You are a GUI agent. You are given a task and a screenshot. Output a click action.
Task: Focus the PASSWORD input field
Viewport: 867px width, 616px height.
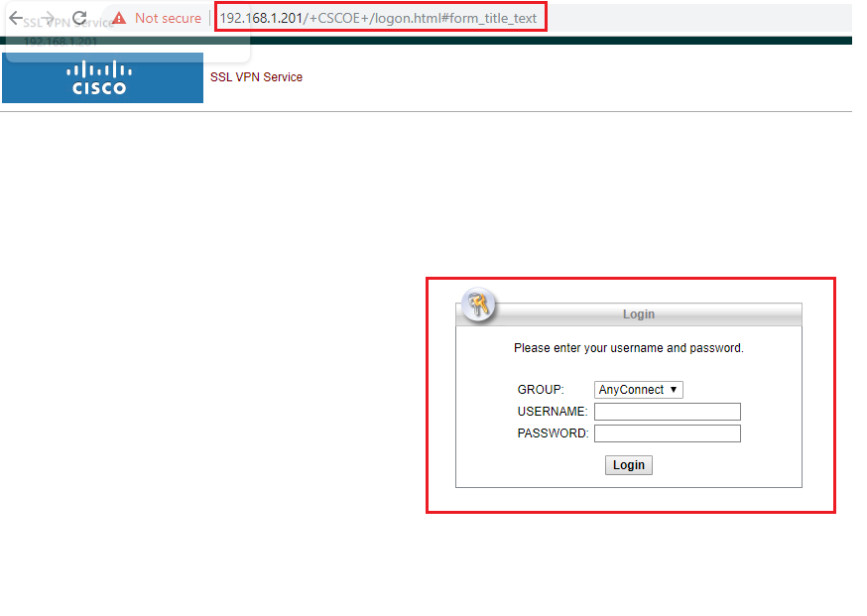[x=668, y=433]
